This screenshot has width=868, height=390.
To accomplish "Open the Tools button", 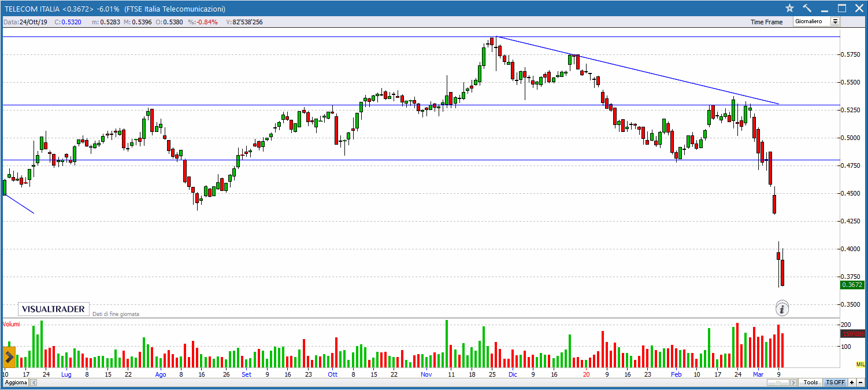I will tap(811, 382).
